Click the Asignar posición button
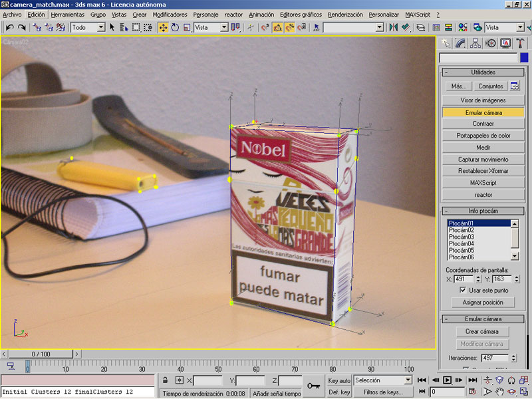The height and width of the screenshot is (399, 532). (x=483, y=302)
